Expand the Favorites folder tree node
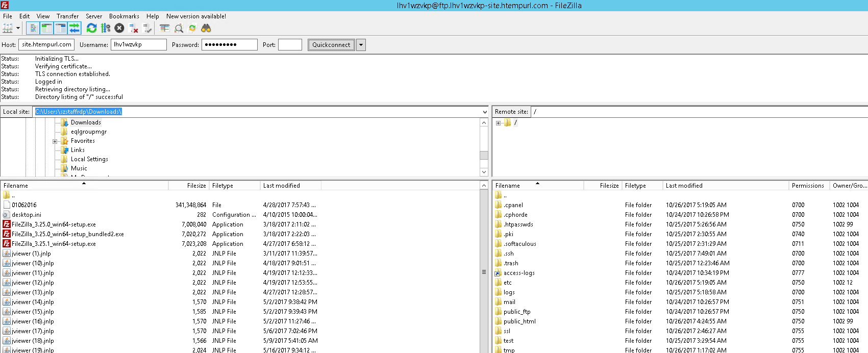The width and height of the screenshot is (868, 353). 55,141
